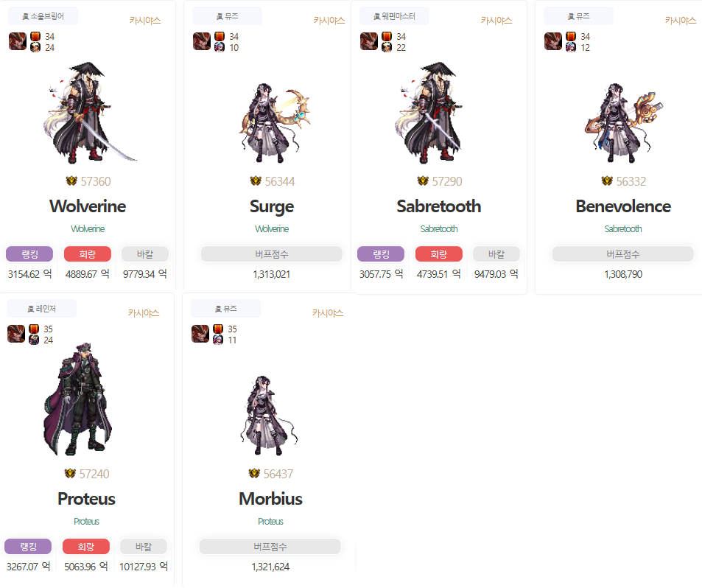Click the red gem icon on Proteus card
Screen dimensions: 702x588
tap(34, 329)
